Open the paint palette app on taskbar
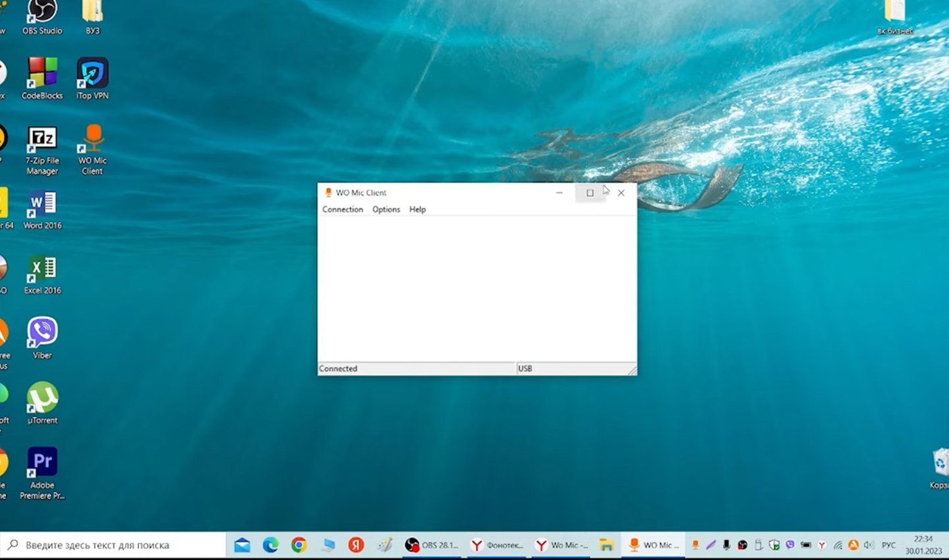The width and height of the screenshot is (949, 560). tap(385, 545)
